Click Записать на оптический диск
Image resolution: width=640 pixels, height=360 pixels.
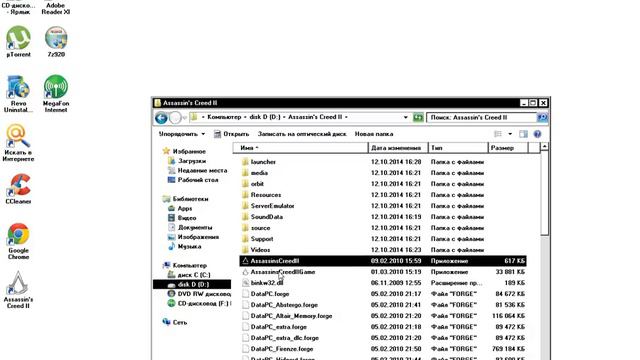302,134
